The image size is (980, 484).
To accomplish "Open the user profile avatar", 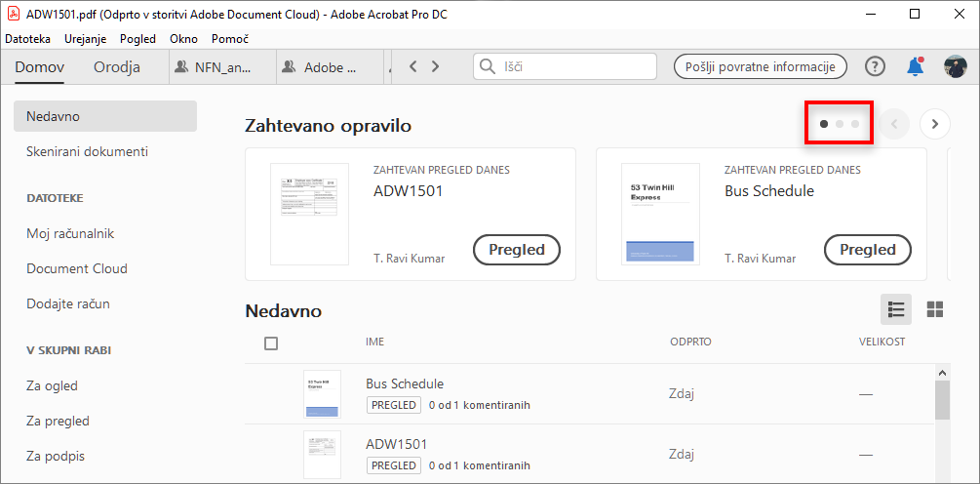I will click(x=955, y=66).
